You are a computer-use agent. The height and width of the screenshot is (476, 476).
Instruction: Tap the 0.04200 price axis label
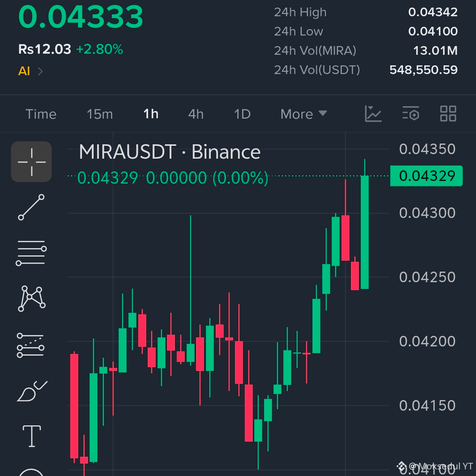click(x=427, y=342)
